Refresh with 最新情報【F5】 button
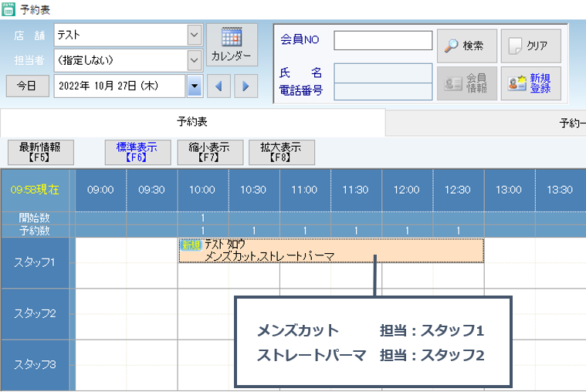The height and width of the screenshot is (392, 586). [40, 152]
